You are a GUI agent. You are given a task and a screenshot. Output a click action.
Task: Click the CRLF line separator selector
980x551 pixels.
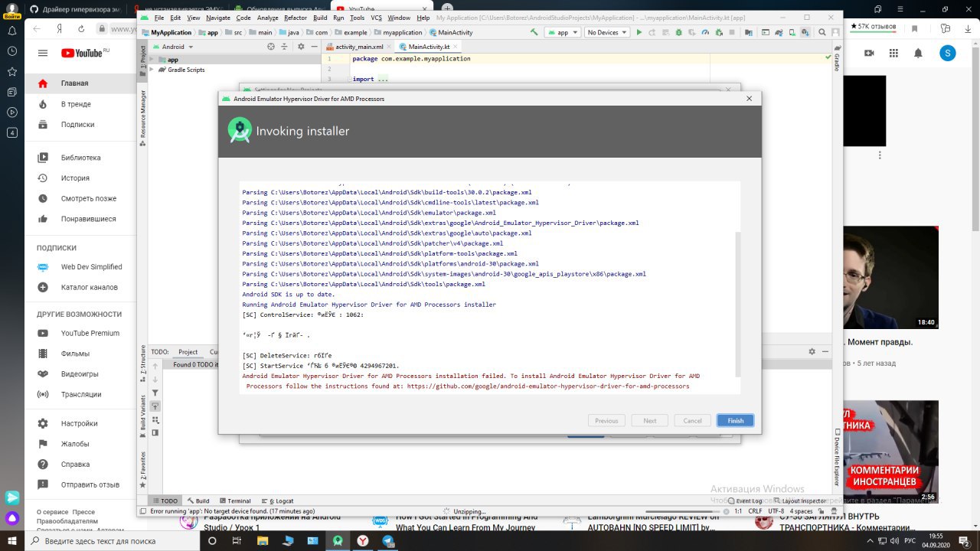[755, 511]
